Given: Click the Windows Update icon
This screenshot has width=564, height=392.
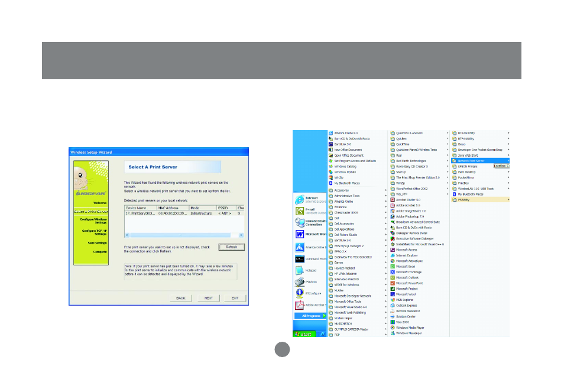Looking at the screenshot, I should point(330,172).
